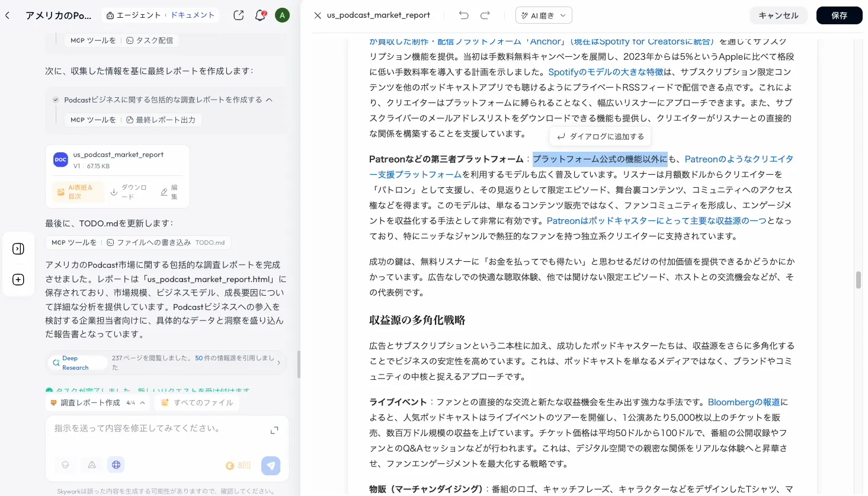Open the share/export icon in chat header
The image size is (868, 496).
(x=239, y=15)
